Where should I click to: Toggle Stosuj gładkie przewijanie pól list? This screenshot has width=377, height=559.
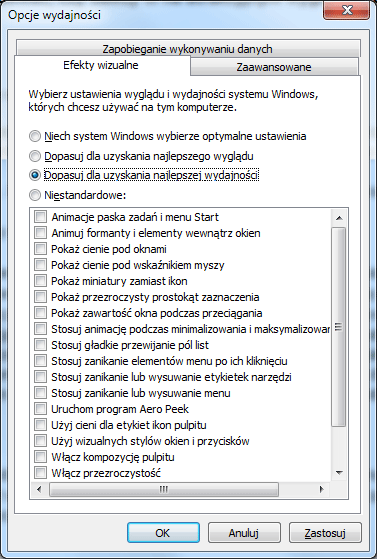coord(40,345)
